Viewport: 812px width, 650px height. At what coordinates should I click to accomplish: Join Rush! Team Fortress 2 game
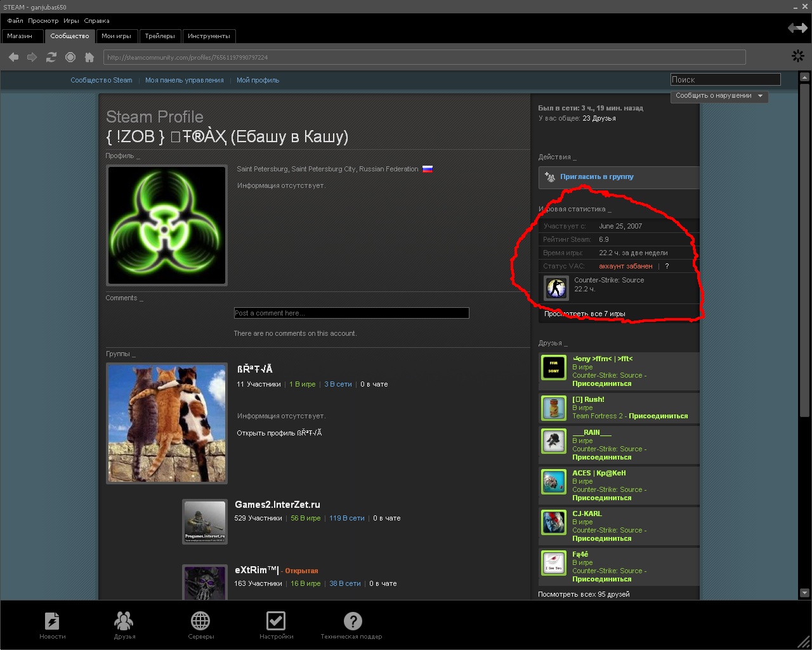[x=658, y=416]
